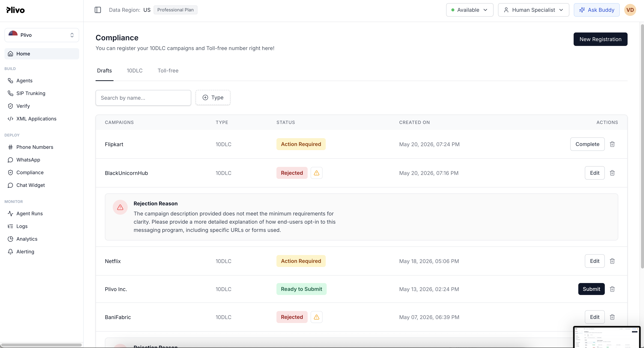The height and width of the screenshot is (348, 644).
Task: Open the Type filter
Action: click(x=213, y=97)
